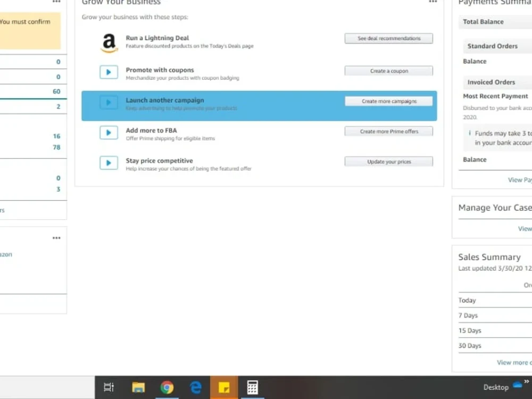Open the three-dot menu of the lower-left widget
532x399 pixels.
[56, 238]
